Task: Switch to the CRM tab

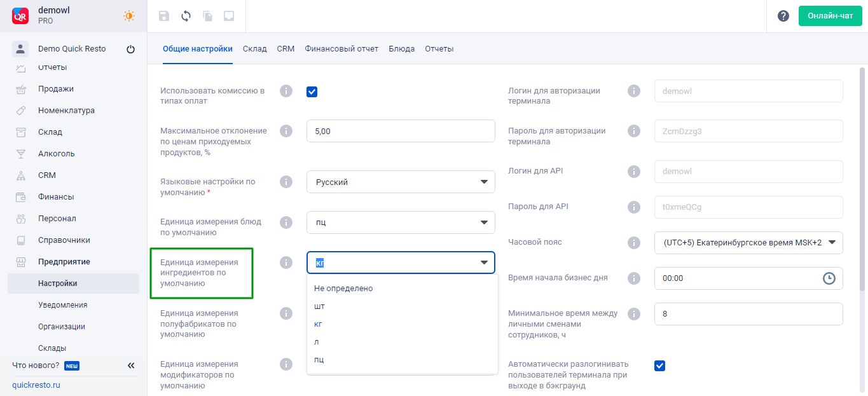Action: (286, 49)
